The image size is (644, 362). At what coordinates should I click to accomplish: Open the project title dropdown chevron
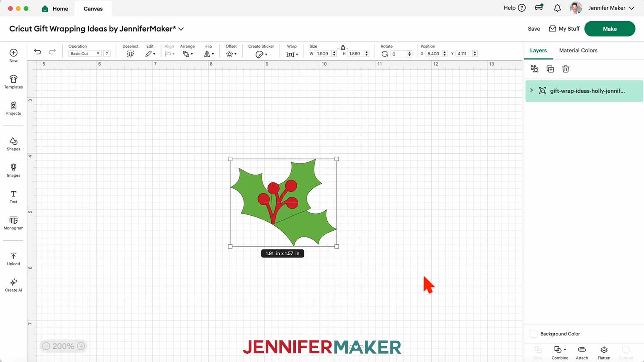pos(181,29)
